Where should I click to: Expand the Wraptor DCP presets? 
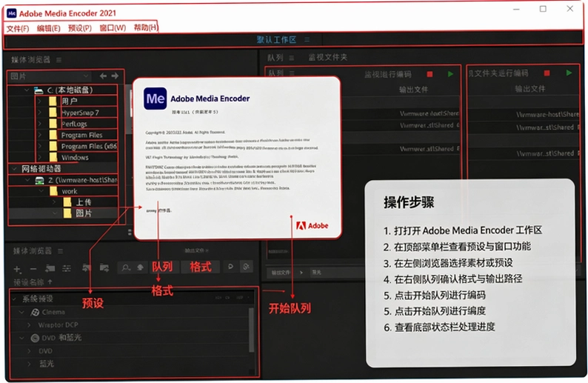click(x=29, y=325)
